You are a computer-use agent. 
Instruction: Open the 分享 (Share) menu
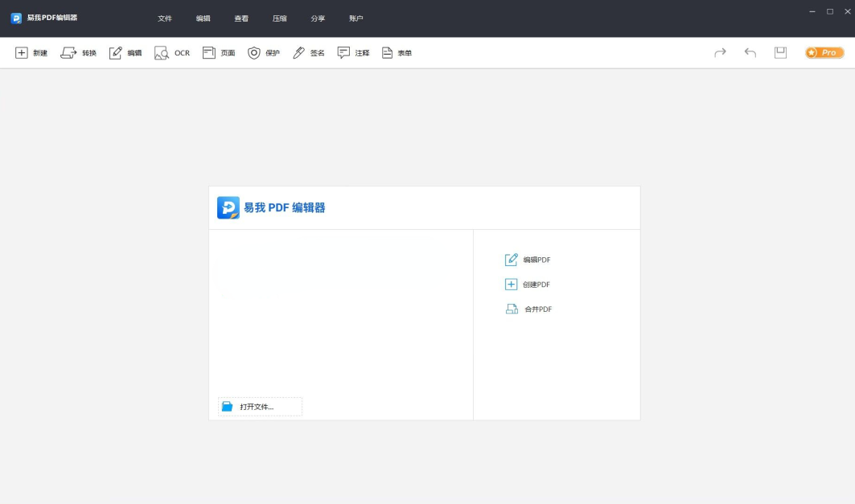(318, 18)
